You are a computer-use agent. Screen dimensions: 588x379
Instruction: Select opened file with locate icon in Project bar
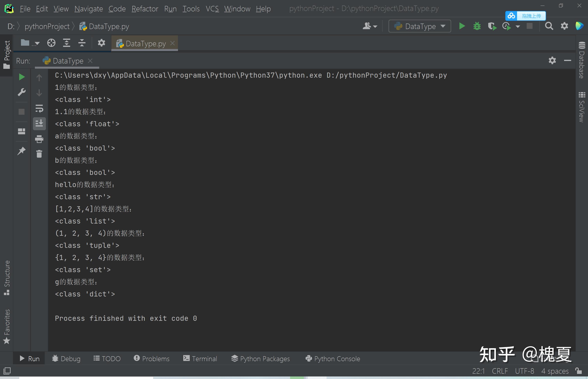point(51,43)
